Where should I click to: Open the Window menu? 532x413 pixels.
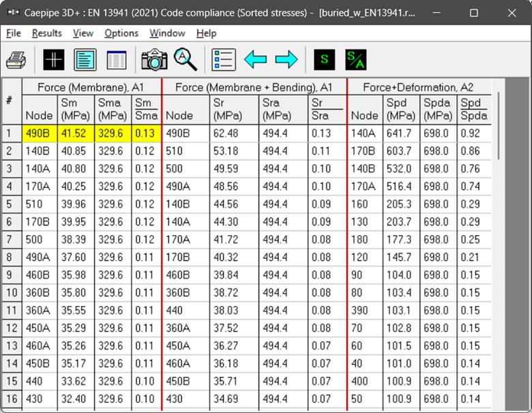pos(167,33)
